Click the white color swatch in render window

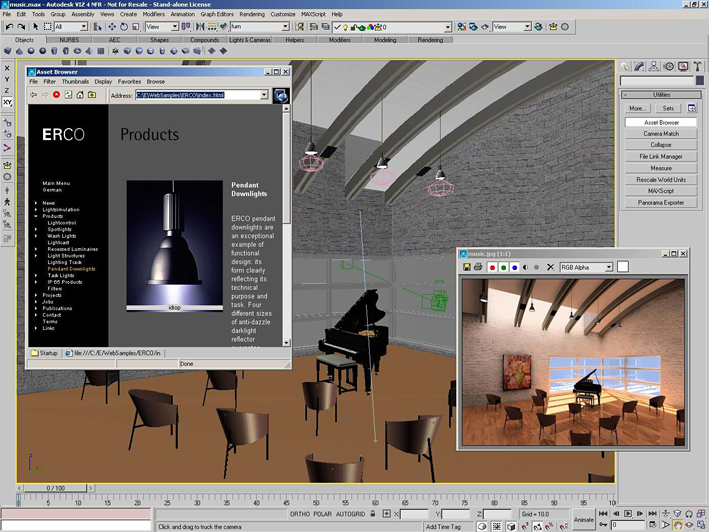point(622,267)
